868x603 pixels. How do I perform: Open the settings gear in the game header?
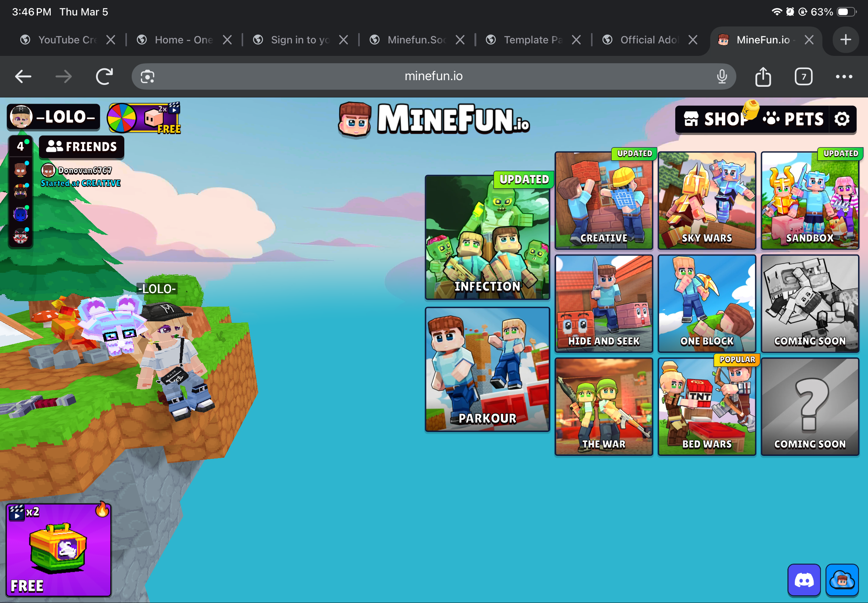(842, 119)
